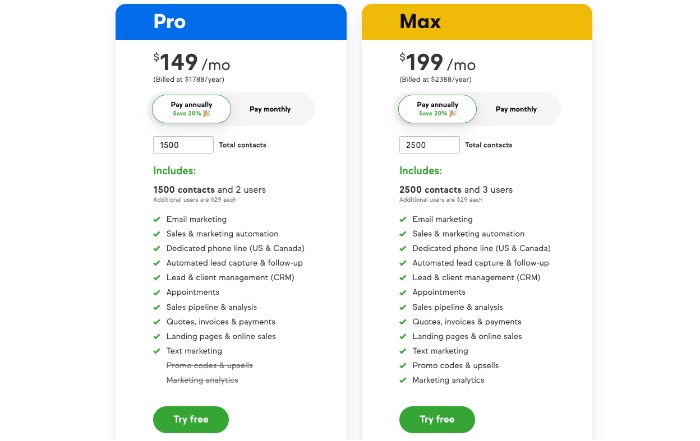The width and height of the screenshot is (700, 441).
Task: Focus Max total contacts field showing 2500
Action: [429, 145]
